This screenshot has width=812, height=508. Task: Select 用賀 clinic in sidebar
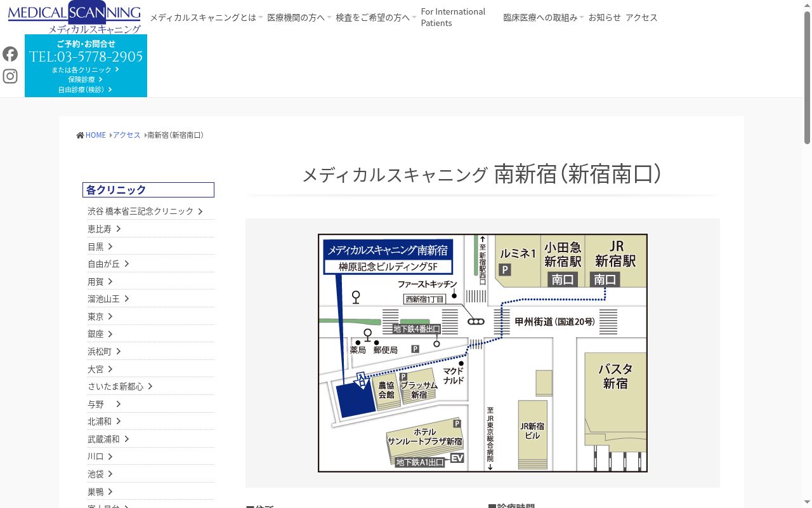pos(151,281)
